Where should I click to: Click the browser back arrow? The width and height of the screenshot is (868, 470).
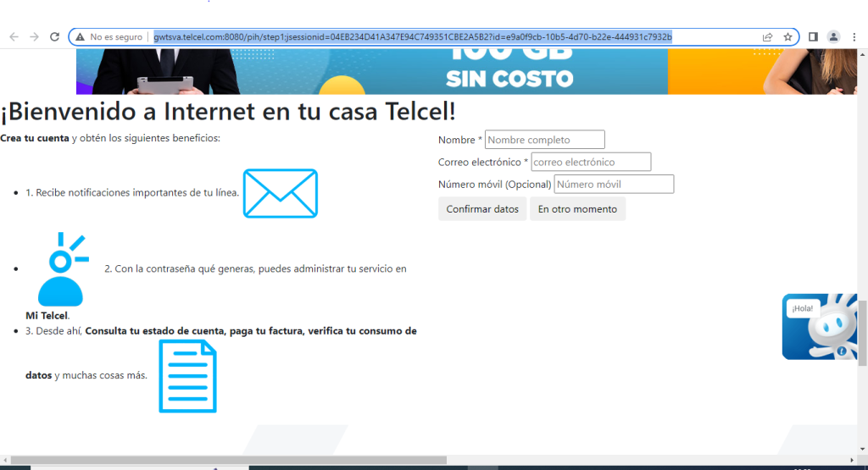pos(14,37)
